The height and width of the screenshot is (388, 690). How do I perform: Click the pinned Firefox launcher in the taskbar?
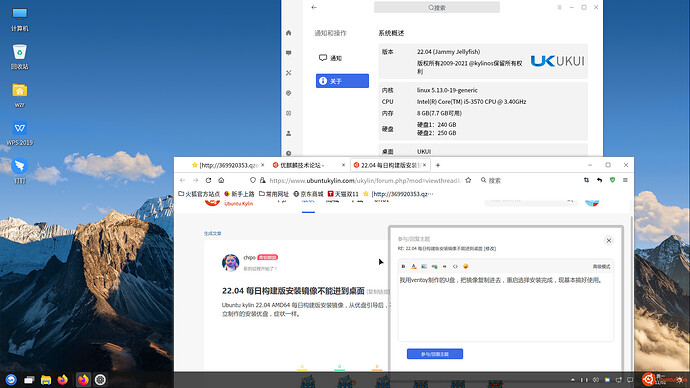point(62,380)
